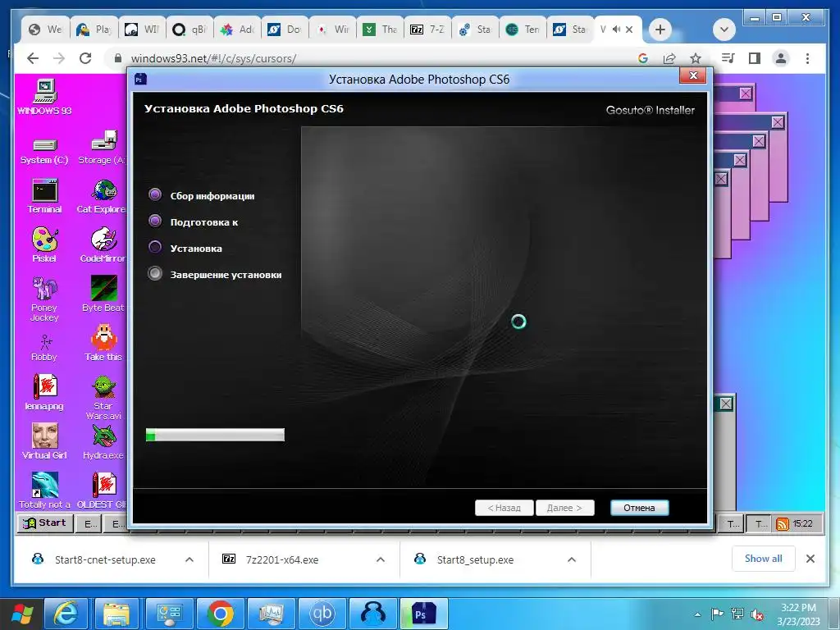Click the share page icon in address bar
This screenshot has height=630, width=840.
(x=669, y=58)
